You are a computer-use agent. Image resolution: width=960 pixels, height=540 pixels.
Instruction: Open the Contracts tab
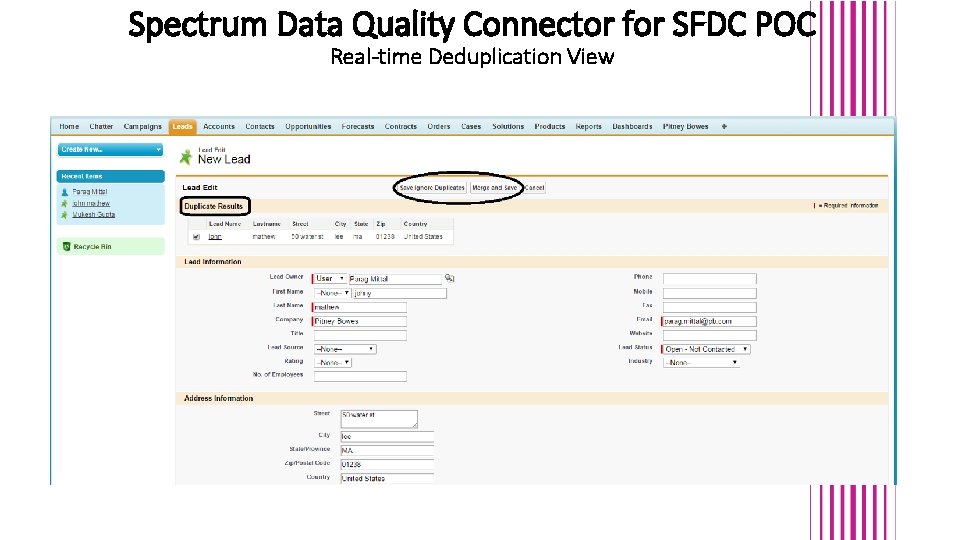(400, 127)
